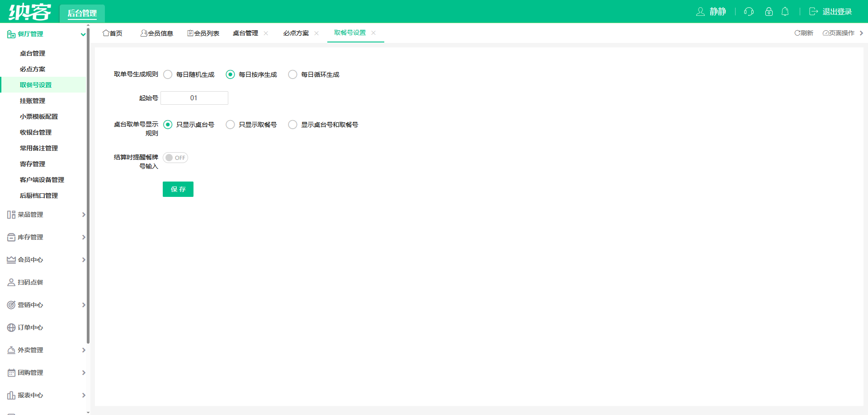This screenshot has width=868, height=415.
Task: Select 每日随机生成 radio option
Action: (168, 75)
